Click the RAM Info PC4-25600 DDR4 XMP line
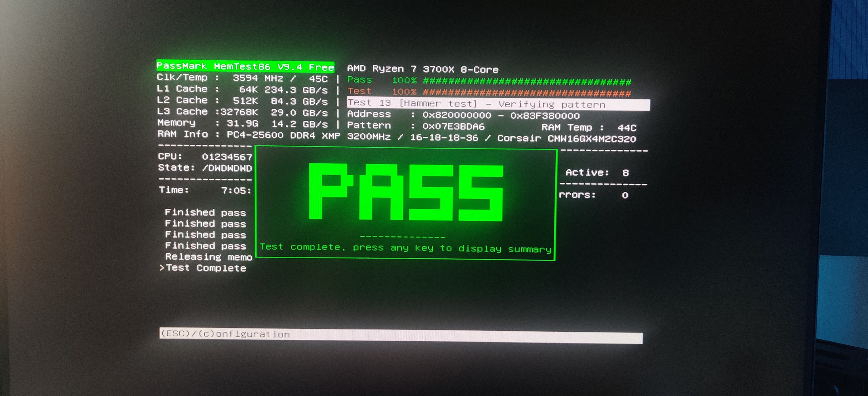The width and height of the screenshot is (868, 396). [x=249, y=135]
